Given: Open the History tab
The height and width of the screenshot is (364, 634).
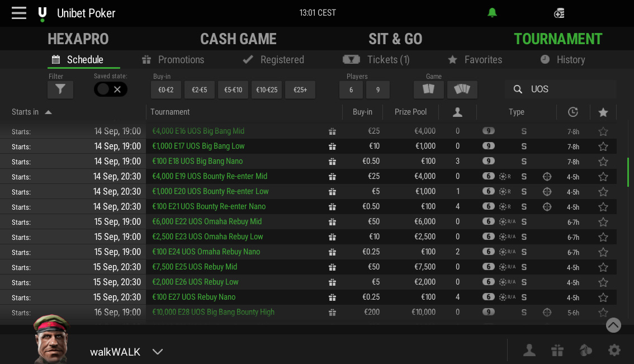Looking at the screenshot, I should pos(563,60).
